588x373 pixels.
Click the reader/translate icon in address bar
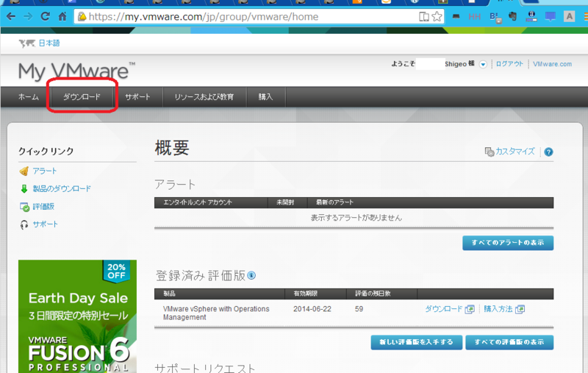coord(424,16)
